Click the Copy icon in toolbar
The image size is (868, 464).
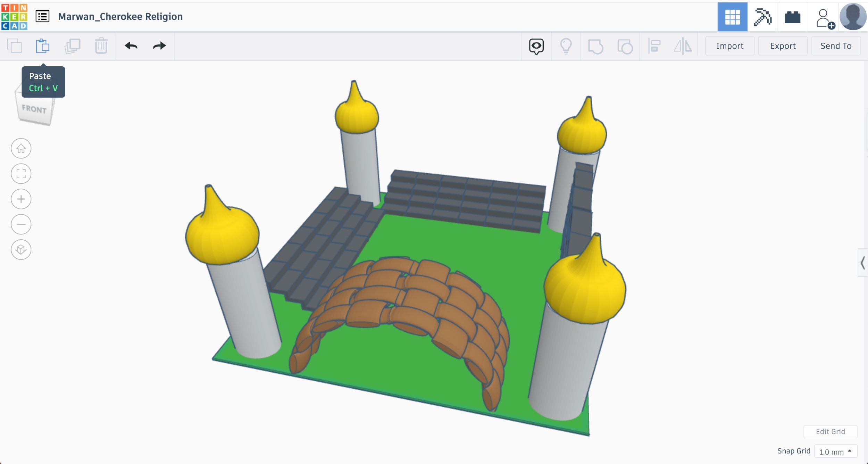click(x=15, y=46)
